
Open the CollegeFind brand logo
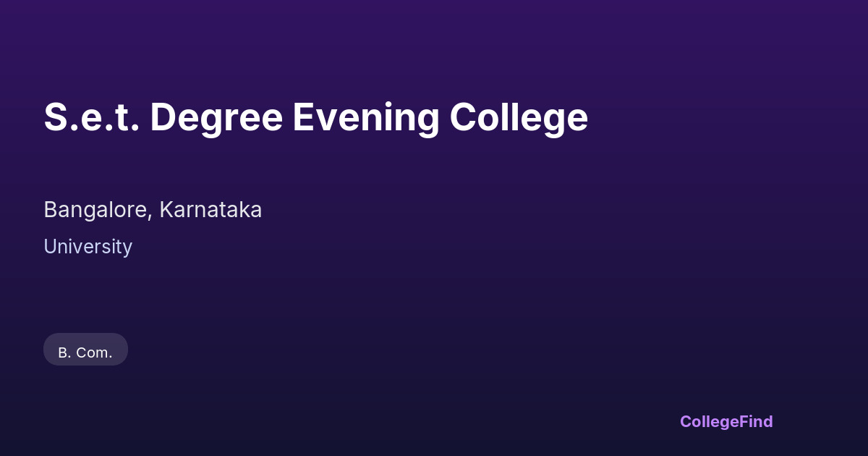pos(726,421)
